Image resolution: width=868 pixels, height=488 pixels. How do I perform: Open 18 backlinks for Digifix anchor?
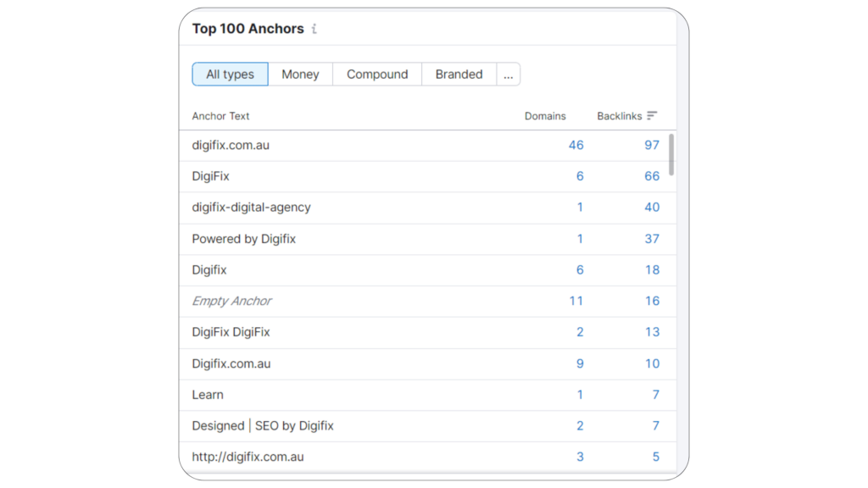point(652,269)
